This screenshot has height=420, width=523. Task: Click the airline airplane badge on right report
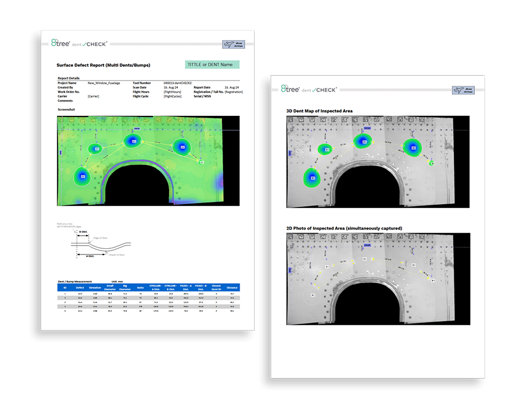463,91
